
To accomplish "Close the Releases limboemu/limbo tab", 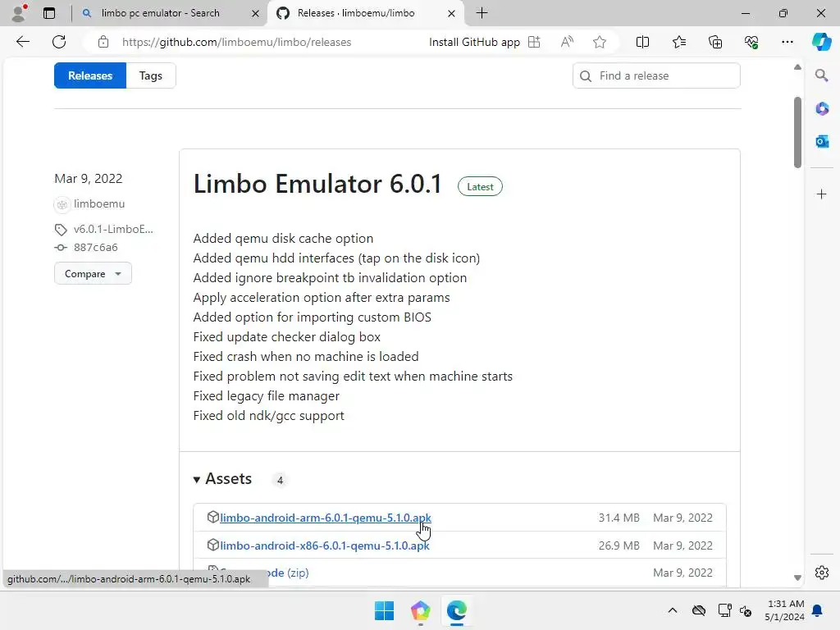I will [452, 13].
